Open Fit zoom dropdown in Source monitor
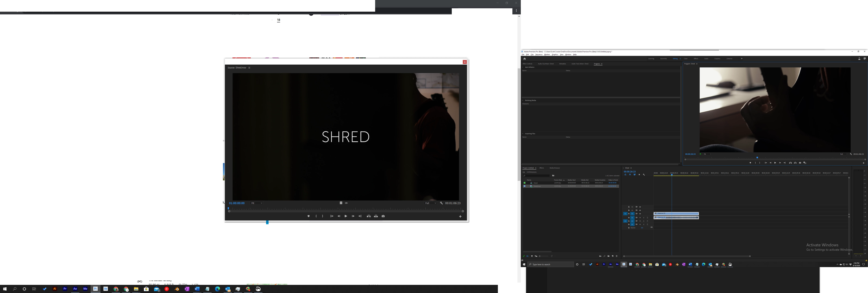 (256, 203)
